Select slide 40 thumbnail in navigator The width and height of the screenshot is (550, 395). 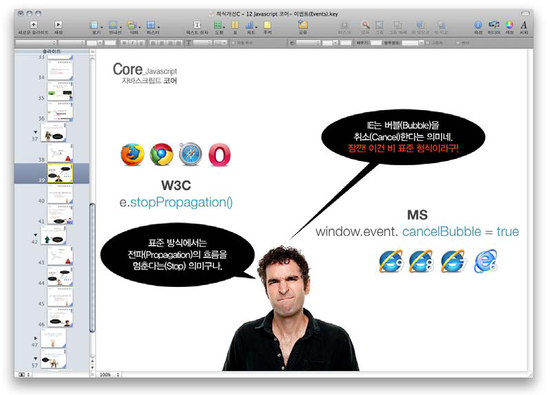pyautogui.click(x=60, y=194)
